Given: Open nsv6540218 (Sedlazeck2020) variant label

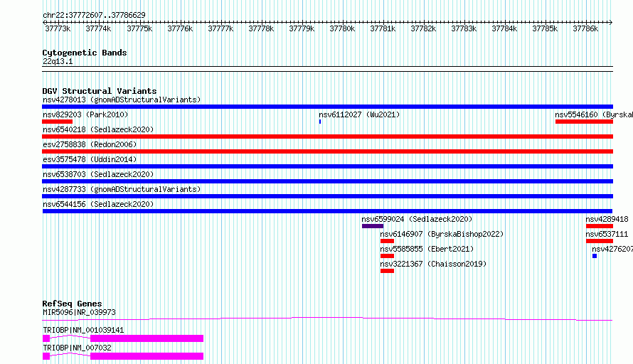Looking at the screenshot, I should point(98,129).
